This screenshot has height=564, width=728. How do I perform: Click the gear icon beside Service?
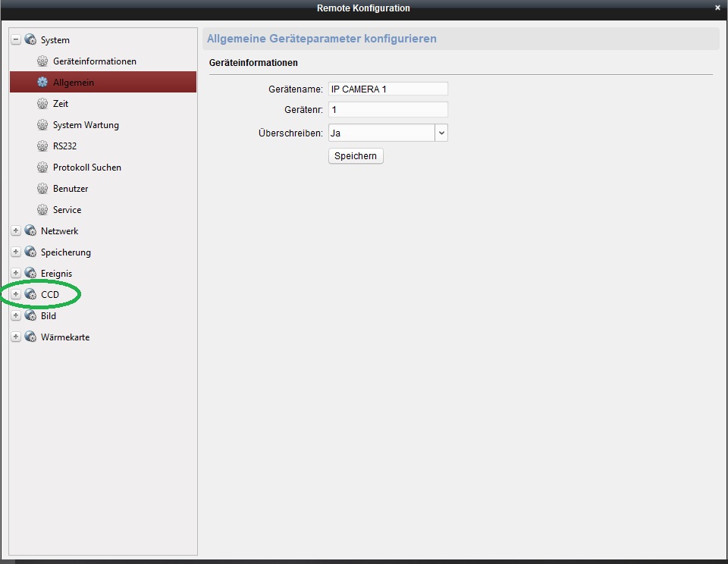pyautogui.click(x=42, y=210)
